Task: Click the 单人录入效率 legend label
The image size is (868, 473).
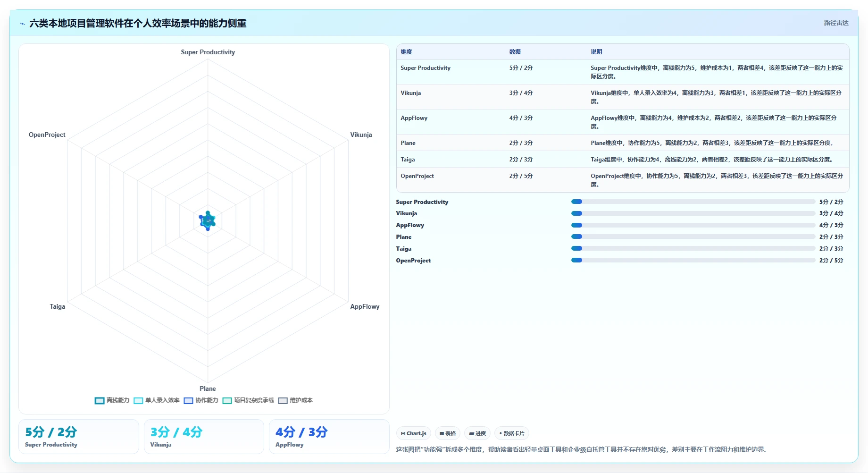Action: click(x=162, y=400)
